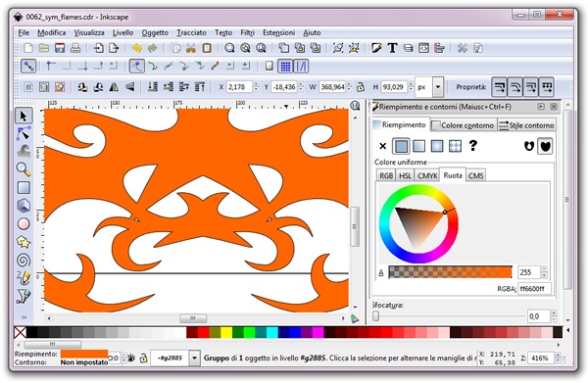Select the Node edit tool
This screenshot has width=588, height=383.
click(24, 134)
